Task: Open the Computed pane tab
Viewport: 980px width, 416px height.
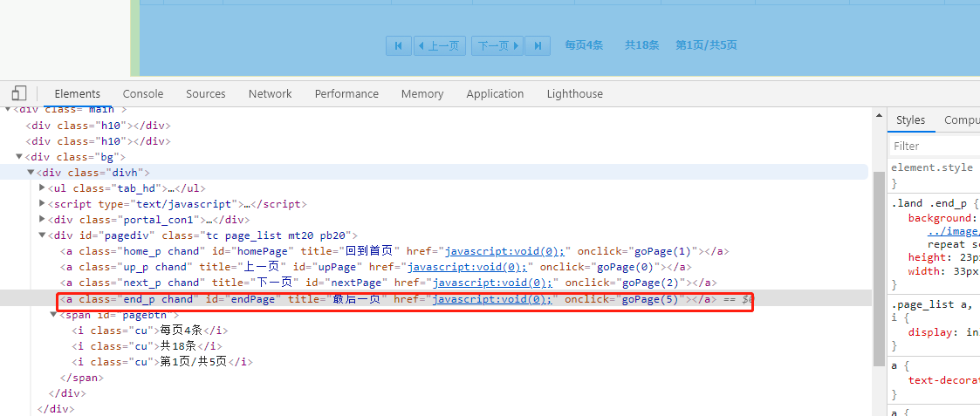Action: (x=960, y=120)
